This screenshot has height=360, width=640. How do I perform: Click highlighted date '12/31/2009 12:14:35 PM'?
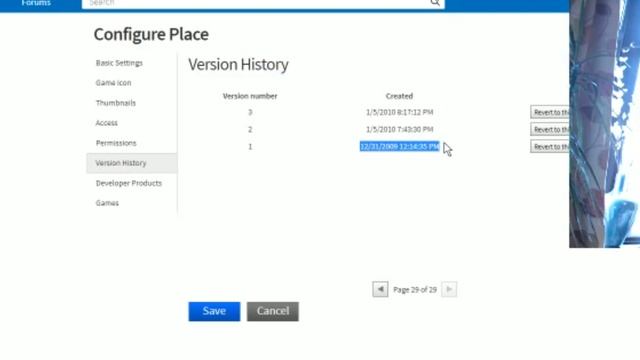[400, 147]
